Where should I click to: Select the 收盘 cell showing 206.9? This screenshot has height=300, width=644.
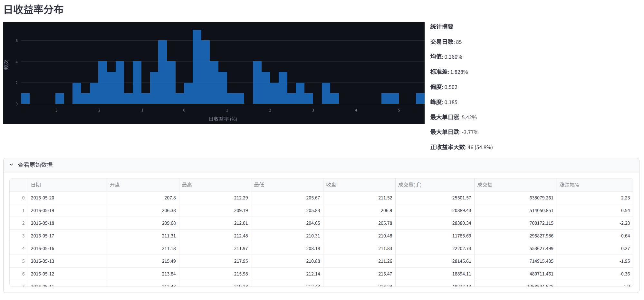pos(386,210)
